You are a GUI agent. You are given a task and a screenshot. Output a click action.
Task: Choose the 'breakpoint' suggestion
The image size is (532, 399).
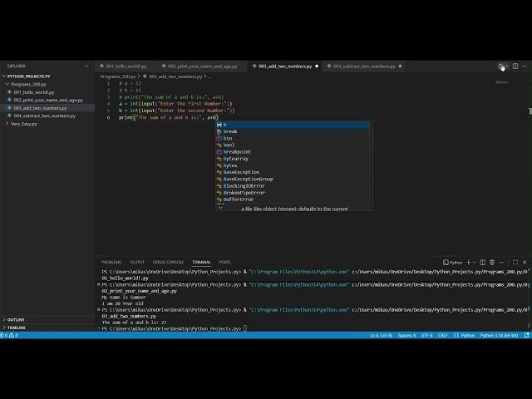[x=293, y=151]
